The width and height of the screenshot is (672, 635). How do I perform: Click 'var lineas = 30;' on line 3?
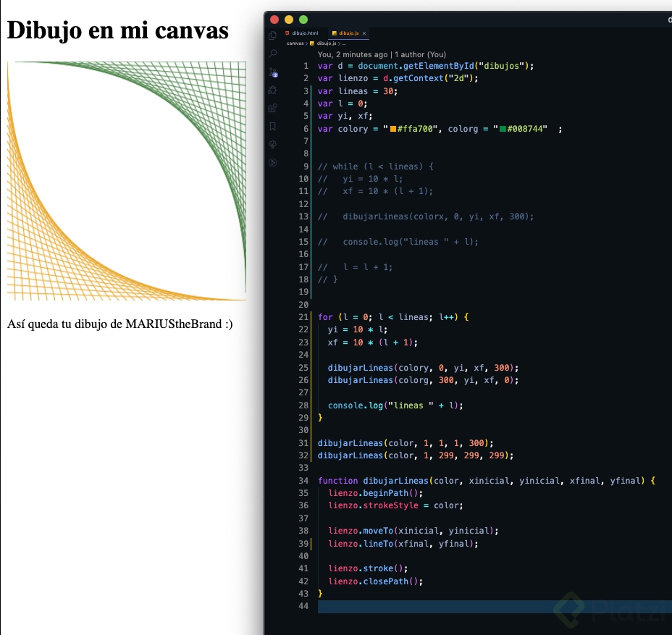point(358,91)
